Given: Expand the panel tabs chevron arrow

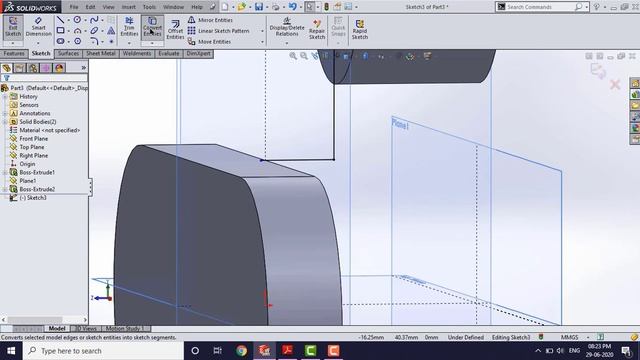Looking at the screenshot, I should tap(84, 68).
